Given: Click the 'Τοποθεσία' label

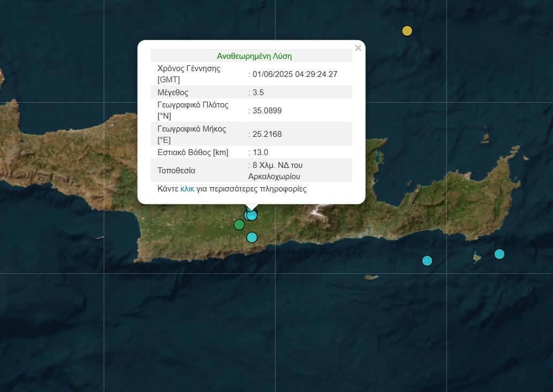Looking at the screenshot, I should coord(176,171).
